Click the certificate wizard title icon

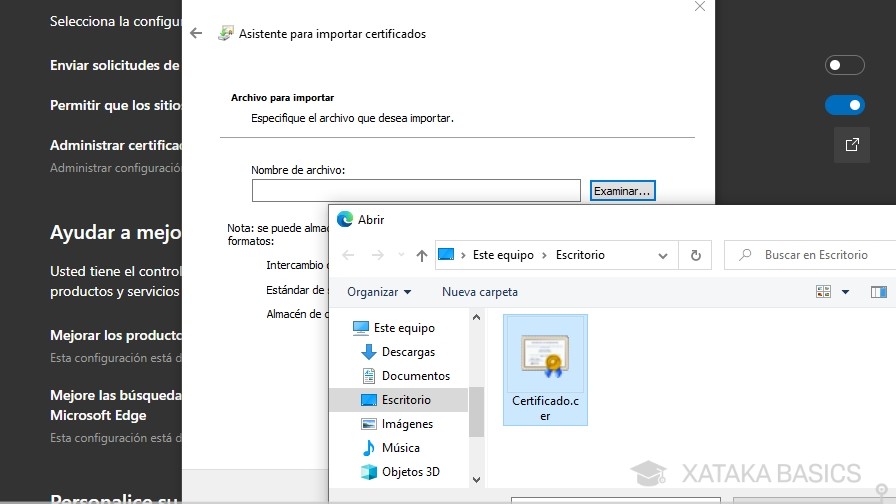tap(226, 33)
